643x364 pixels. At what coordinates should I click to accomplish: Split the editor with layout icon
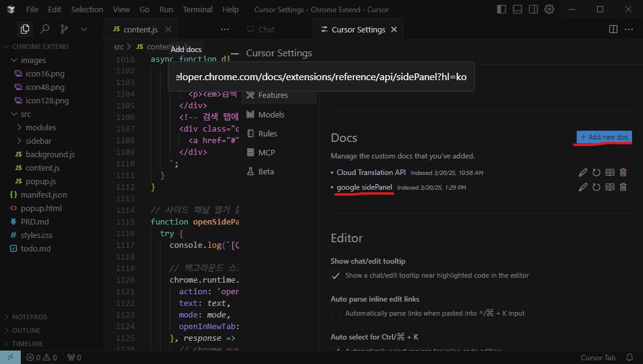pyautogui.click(x=613, y=29)
